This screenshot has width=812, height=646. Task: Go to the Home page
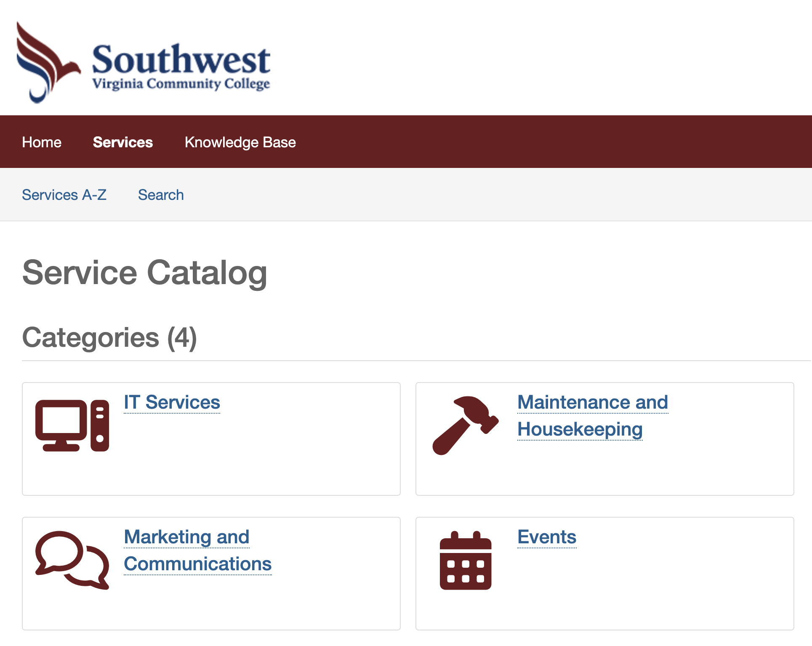click(42, 142)
